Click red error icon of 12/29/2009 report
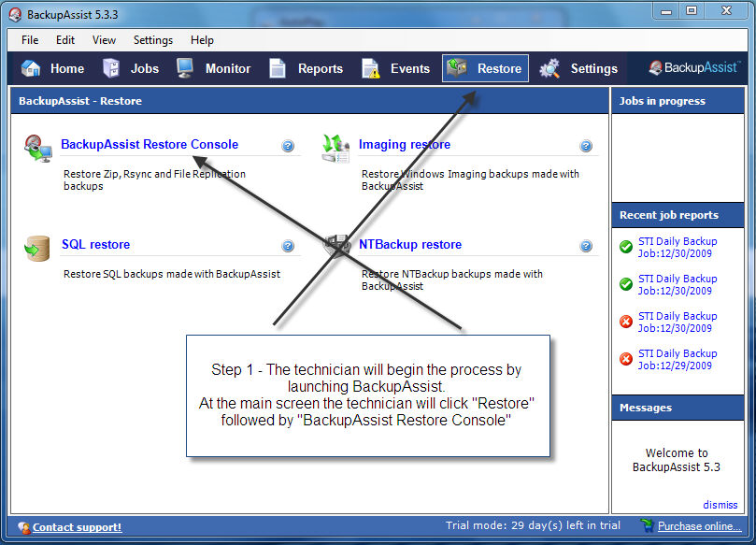 (x=626, y=359)
